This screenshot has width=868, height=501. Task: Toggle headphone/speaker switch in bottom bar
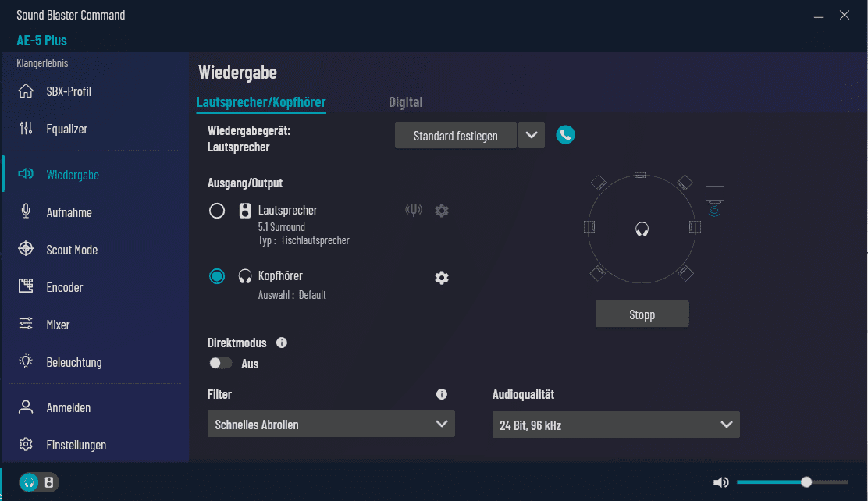tap(39, 482)
